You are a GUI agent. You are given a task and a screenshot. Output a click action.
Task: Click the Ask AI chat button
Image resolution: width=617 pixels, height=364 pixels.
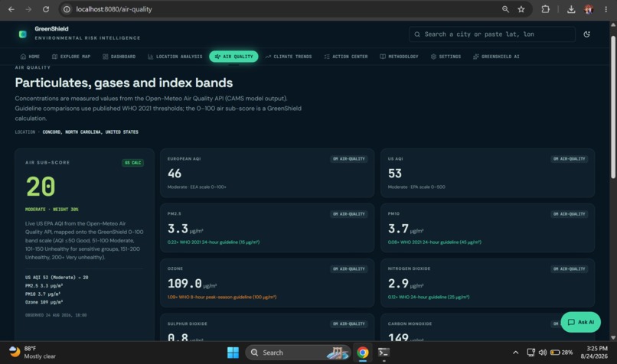coord(580,322)
